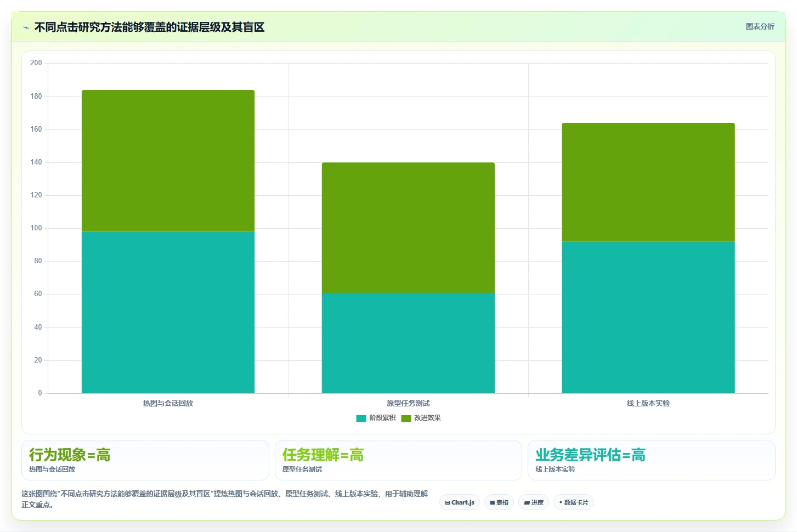Image resolution: width=797 pixels, height=532 pixels.
Task: Click the 表格 tag
Action: pyautogui.click(x=499, y=502)
